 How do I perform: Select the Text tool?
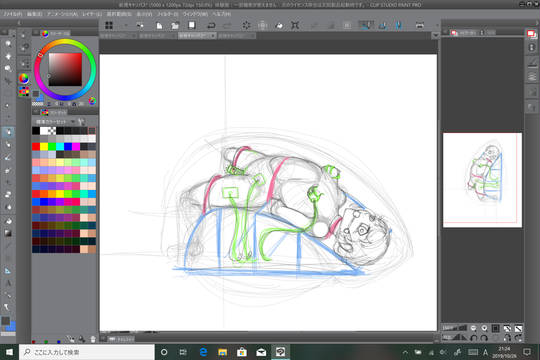coord(8,283)
